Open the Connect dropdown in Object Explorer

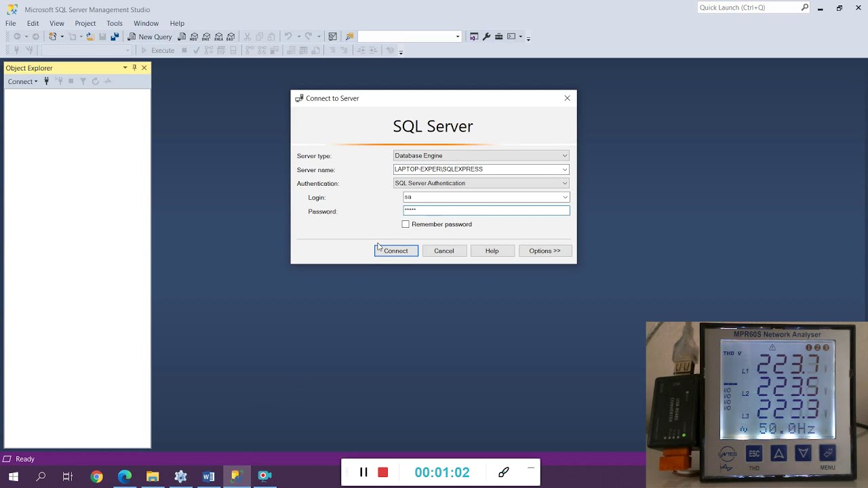[23, 81]
